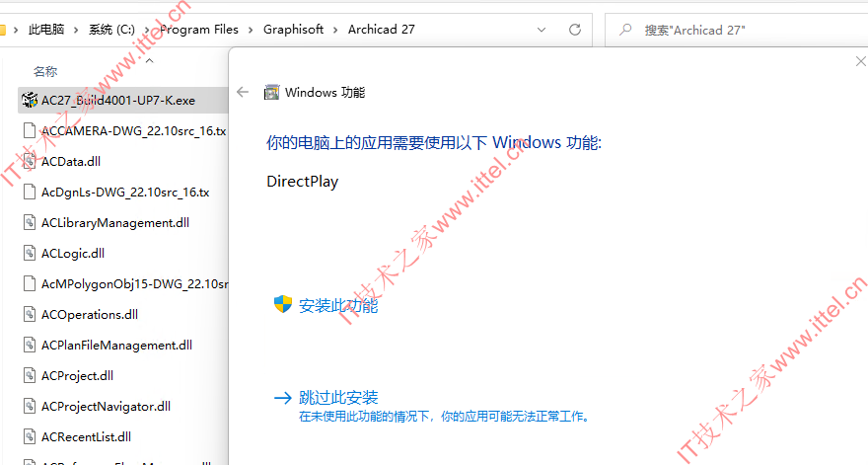The width and height of the screenshot is (868, 465).
Task: Click the ACProjectNavigator.dll file icon
Action: (x=30, y=406)
